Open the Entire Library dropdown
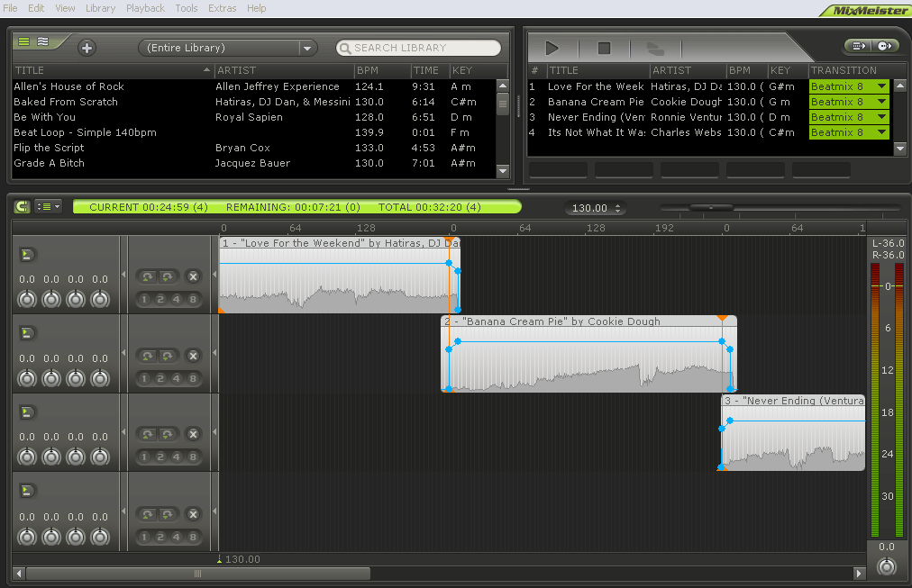The image size is (912, 588). click(227, 48)
